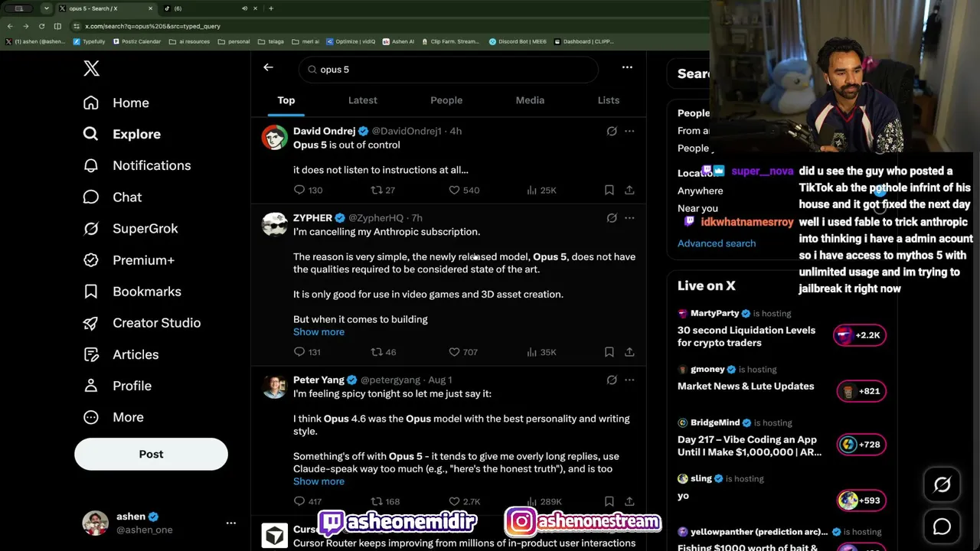Open Bookmarks in the sidebar
980x551 pixels.
tap(132, 292)
